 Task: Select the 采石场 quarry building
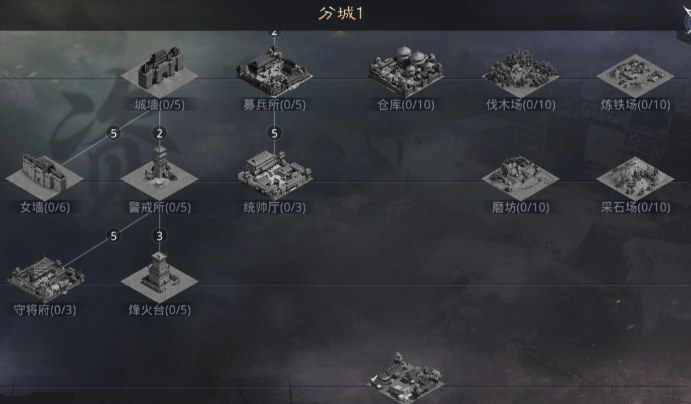pyautogui.click(x=635, y=178)
